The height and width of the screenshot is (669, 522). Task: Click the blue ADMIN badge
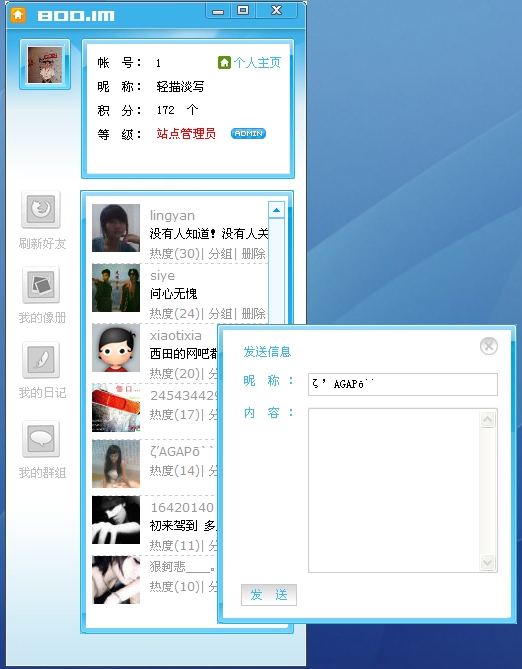pos(248,134)
